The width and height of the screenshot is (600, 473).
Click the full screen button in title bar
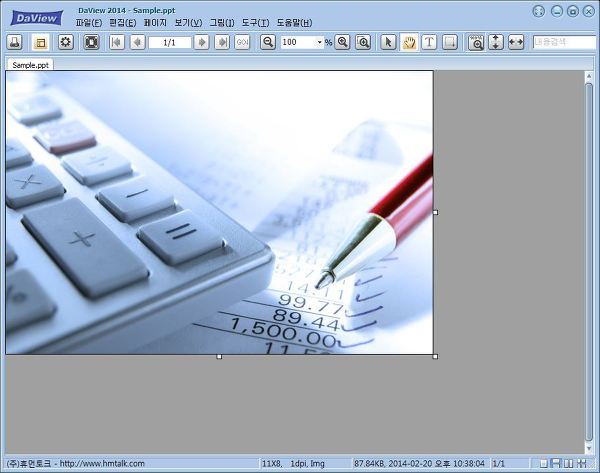pos(539,11)
